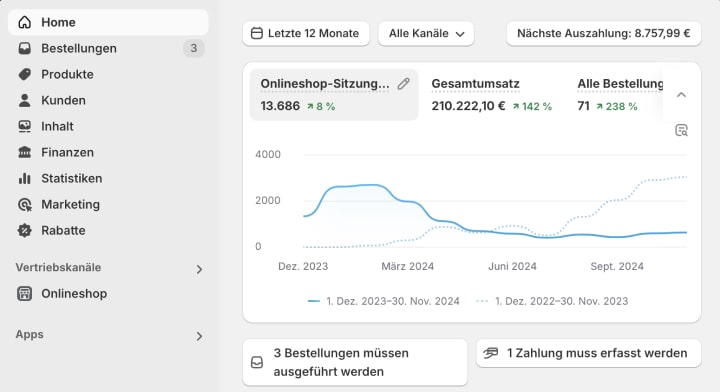The image size is (720, 392).
Task: Click the Inhalt image icon
Action: coord(25,126)
